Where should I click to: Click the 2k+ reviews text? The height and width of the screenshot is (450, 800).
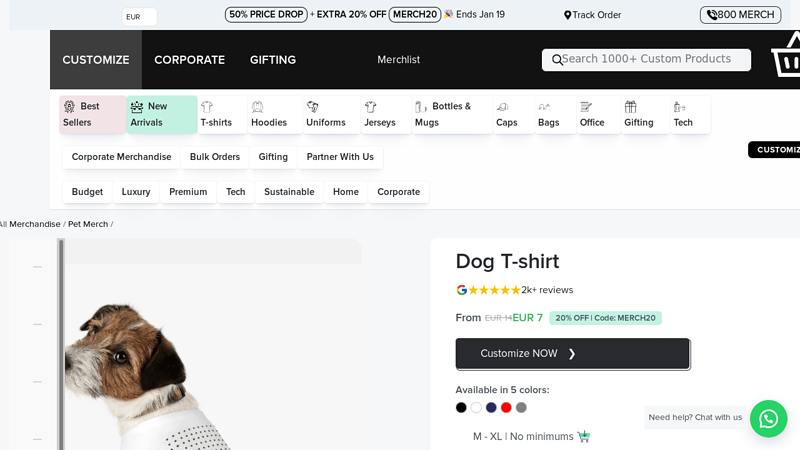547,290
